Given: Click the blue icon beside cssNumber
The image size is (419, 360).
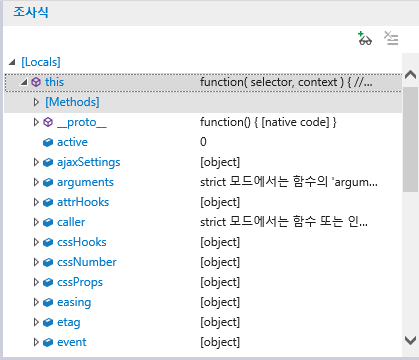Looking at the screenshot, I should tap(48, 262).
